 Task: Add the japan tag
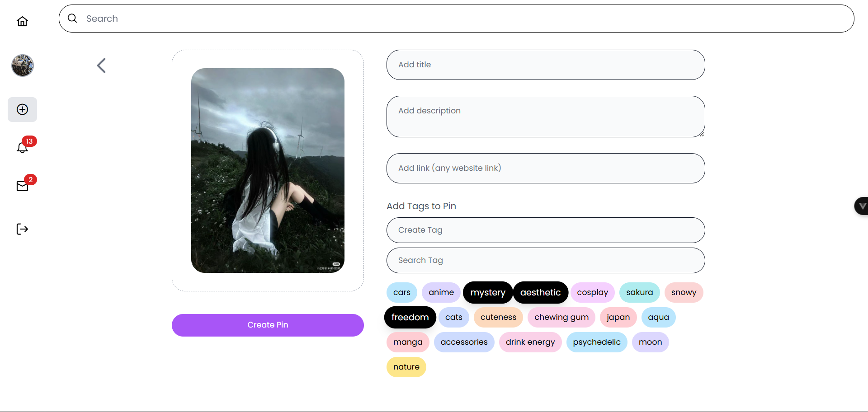click(618, 317)
